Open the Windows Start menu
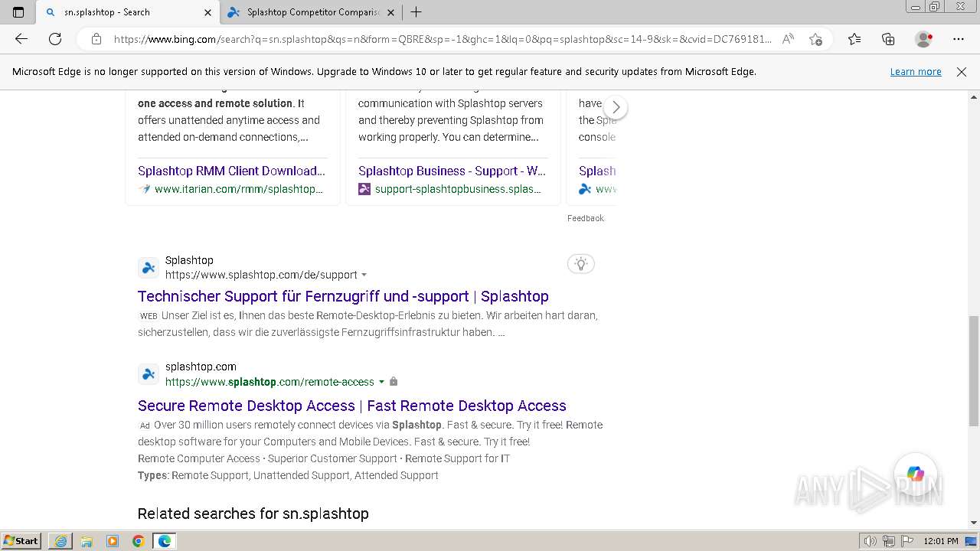The height and width of the screenshot is (551, 980). point(21,541)
